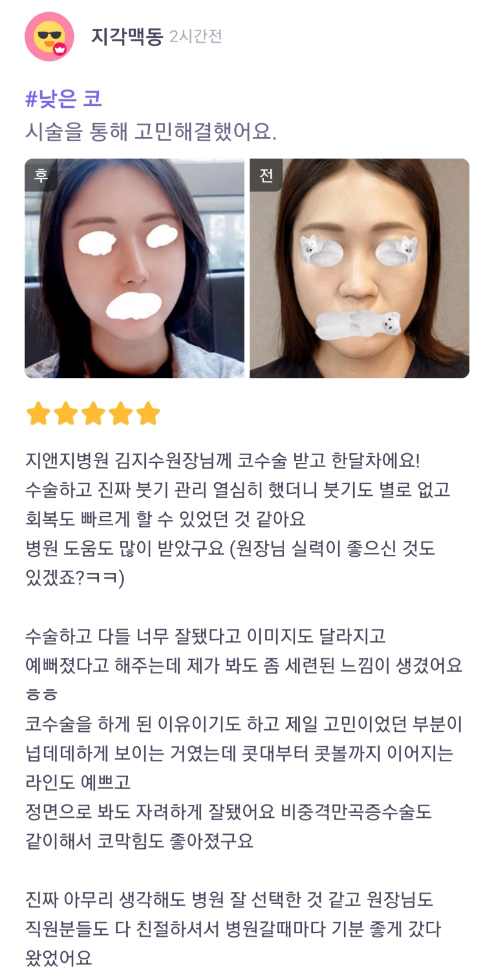Screen dimensions: 494x980
Task: Open the sunglasses emoji profile avatar
Action: tap(49, 37)
